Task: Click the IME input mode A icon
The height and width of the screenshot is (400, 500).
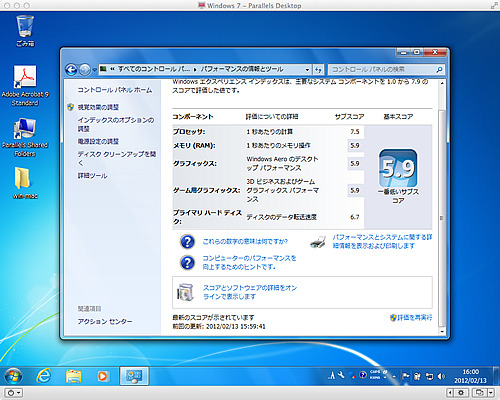Action: 331,376
